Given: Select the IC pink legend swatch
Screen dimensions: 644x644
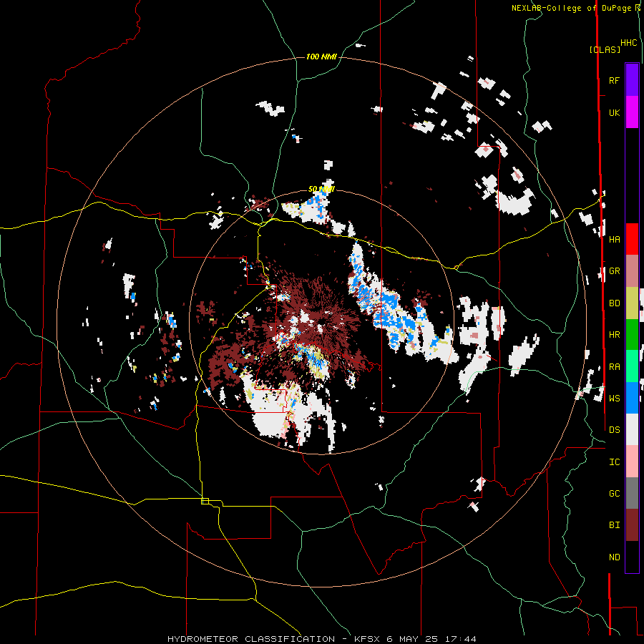Looking at the screenshot, I should (632, 462).
